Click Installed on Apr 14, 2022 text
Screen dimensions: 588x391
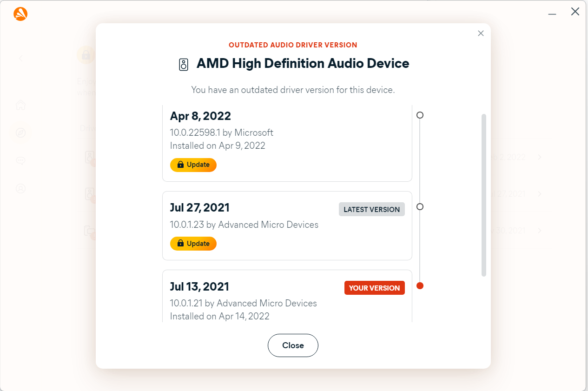click(220, 316)
